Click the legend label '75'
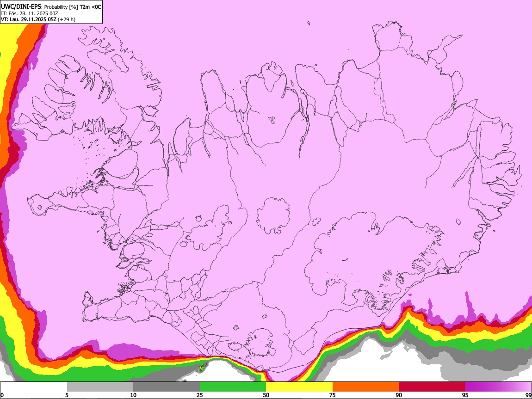The image size is (532, 399). coord(333,395)
